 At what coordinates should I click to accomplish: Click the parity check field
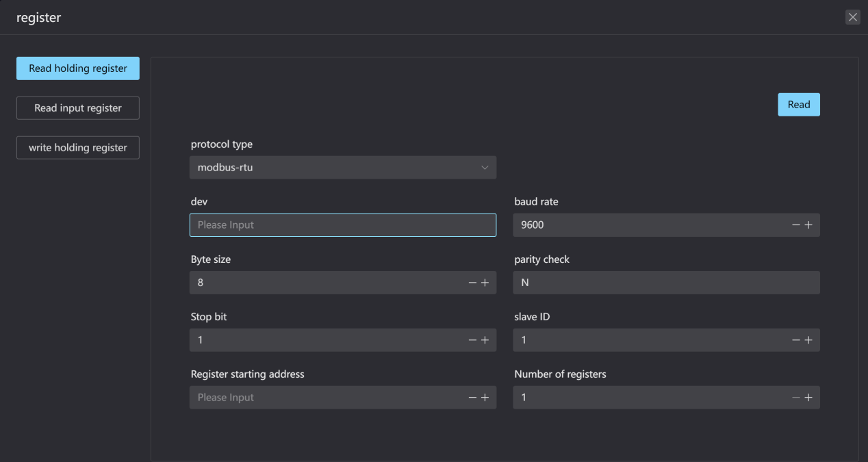[x=666, y=283]
